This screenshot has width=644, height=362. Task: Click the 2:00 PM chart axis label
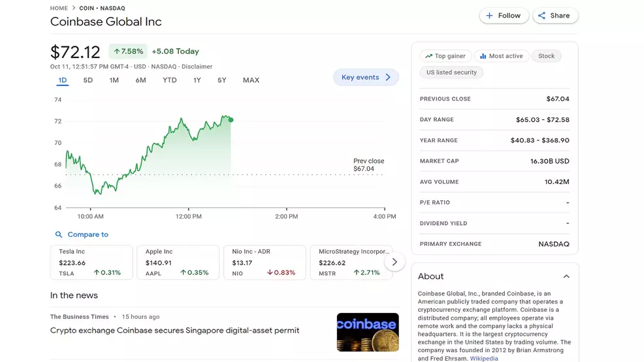pos(286,217)
